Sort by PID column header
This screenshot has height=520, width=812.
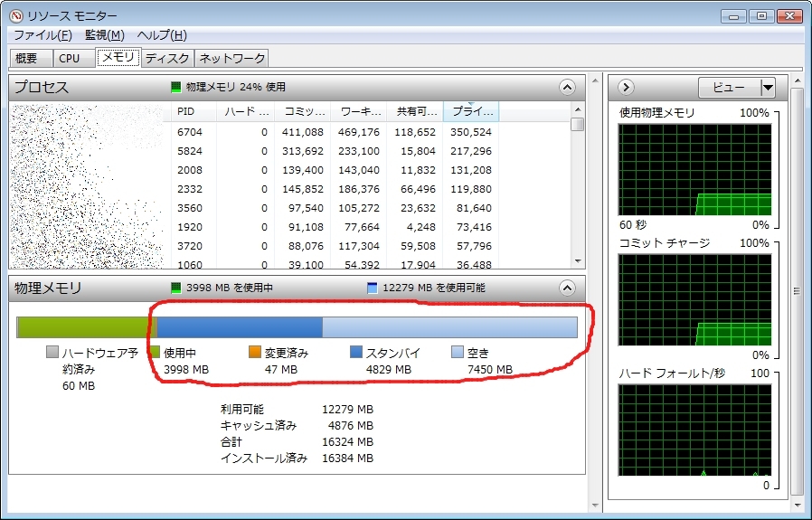pyautogui.click(x=194, y=111)
